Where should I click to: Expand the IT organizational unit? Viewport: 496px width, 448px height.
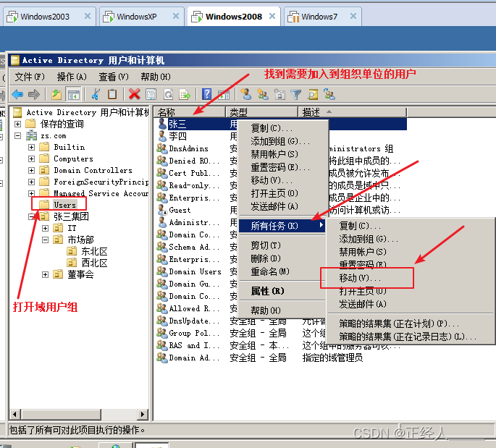click(x=45, y=228)
